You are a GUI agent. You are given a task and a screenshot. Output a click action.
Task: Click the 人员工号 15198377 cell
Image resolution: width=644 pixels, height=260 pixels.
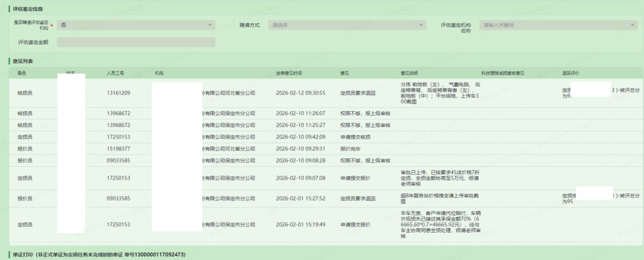[119, 148]
